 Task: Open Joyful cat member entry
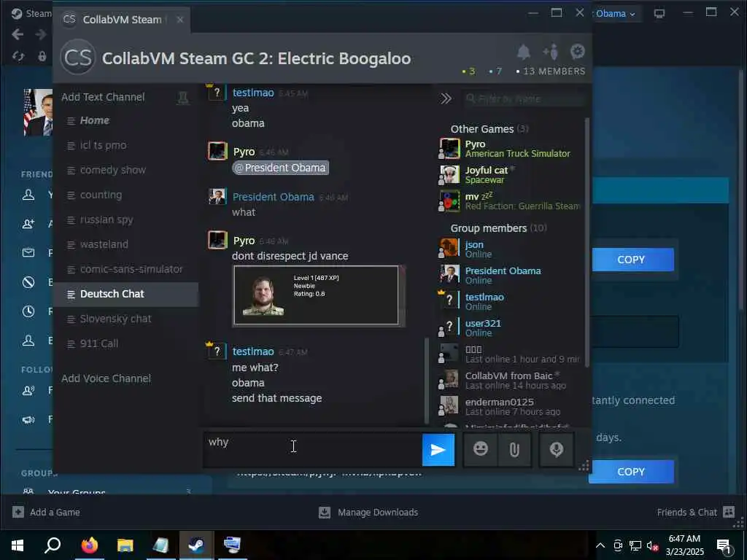click(511, 175)
